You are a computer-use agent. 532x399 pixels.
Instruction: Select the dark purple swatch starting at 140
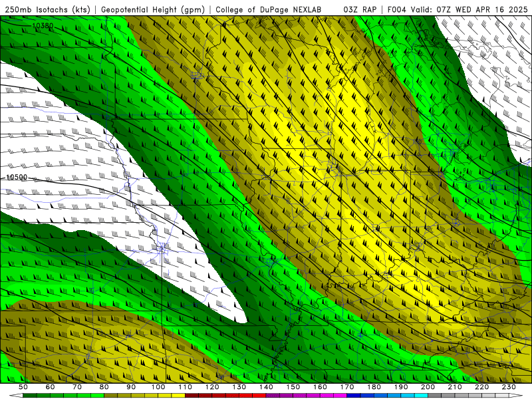(x=273, y=396)
